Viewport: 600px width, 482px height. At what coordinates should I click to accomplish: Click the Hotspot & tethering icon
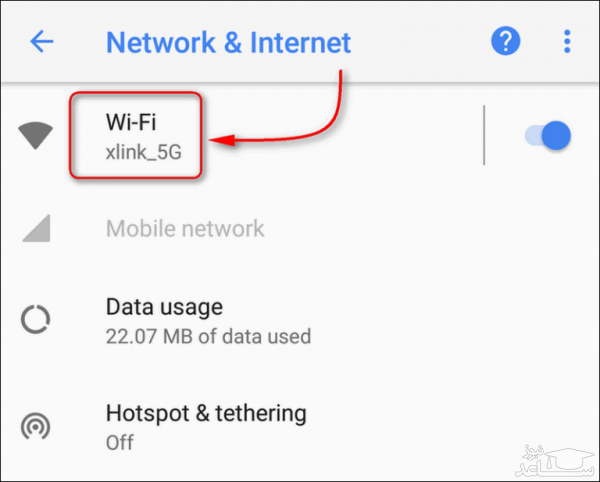36,426
